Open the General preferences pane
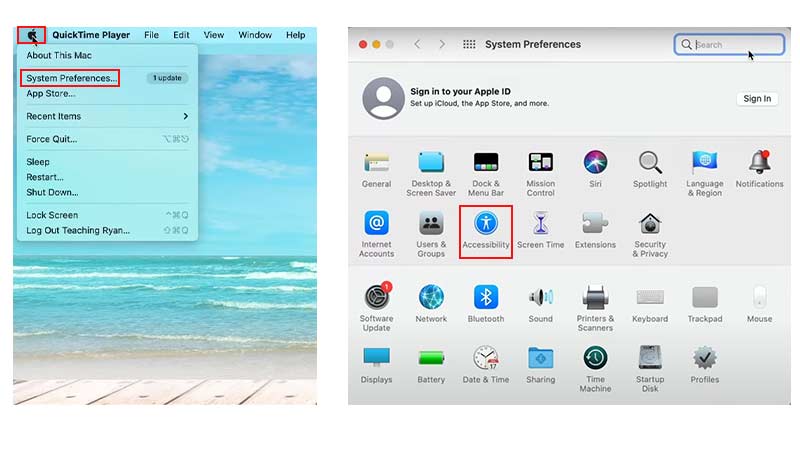Image resolution: width=800 pixels, height=450 pixels. [x=377, y=170]
